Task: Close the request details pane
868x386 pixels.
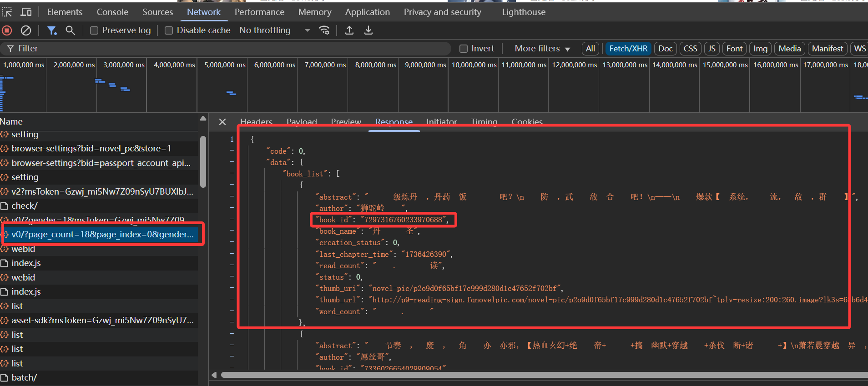Action: point(222,122)
